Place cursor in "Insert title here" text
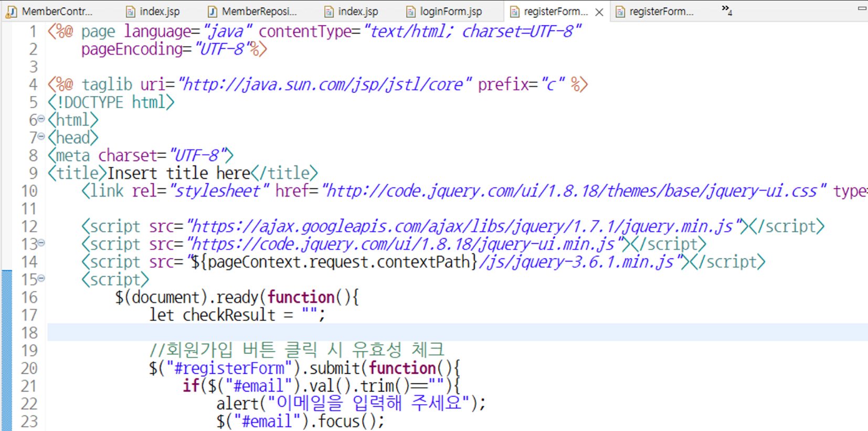 point(179,173)
